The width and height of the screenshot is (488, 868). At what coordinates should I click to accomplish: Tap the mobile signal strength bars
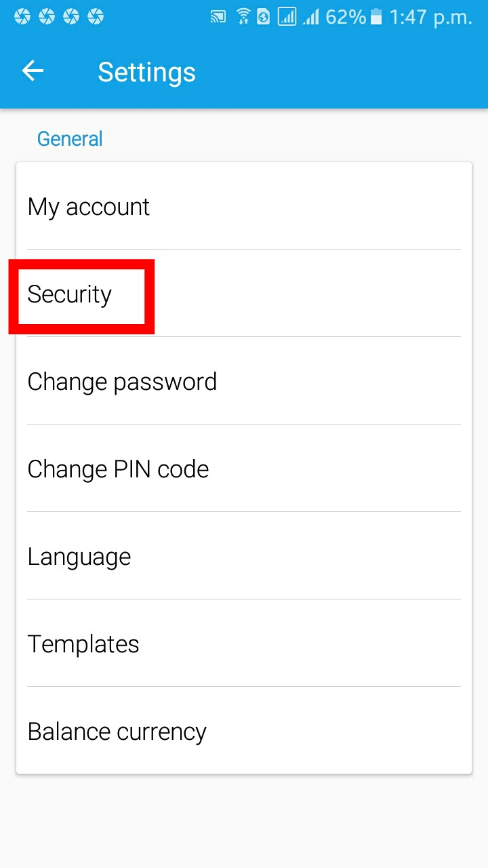pyautogui.click(x=311, y=17)
